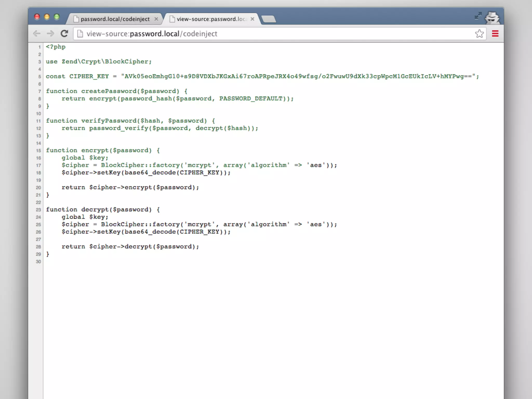The width and height of the screenshot is (532, 399).
Task: Close the view-source tab
Action: (252, 19)
